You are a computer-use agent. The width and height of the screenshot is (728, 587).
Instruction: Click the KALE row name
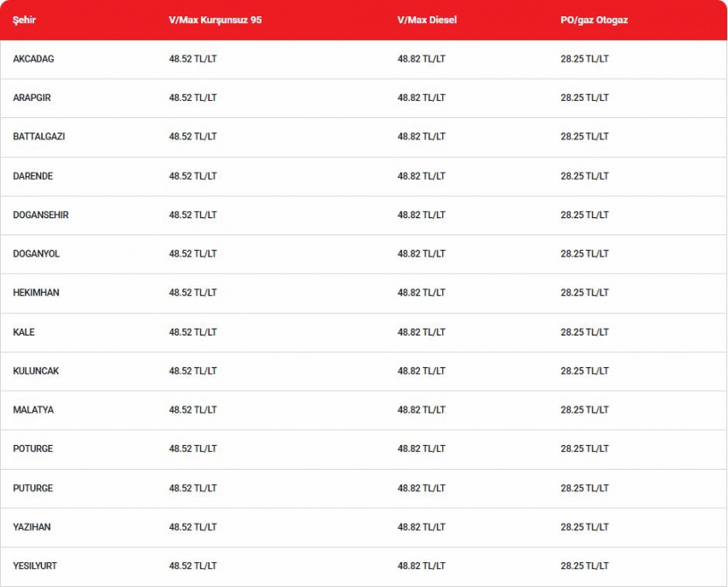(24, 332)
